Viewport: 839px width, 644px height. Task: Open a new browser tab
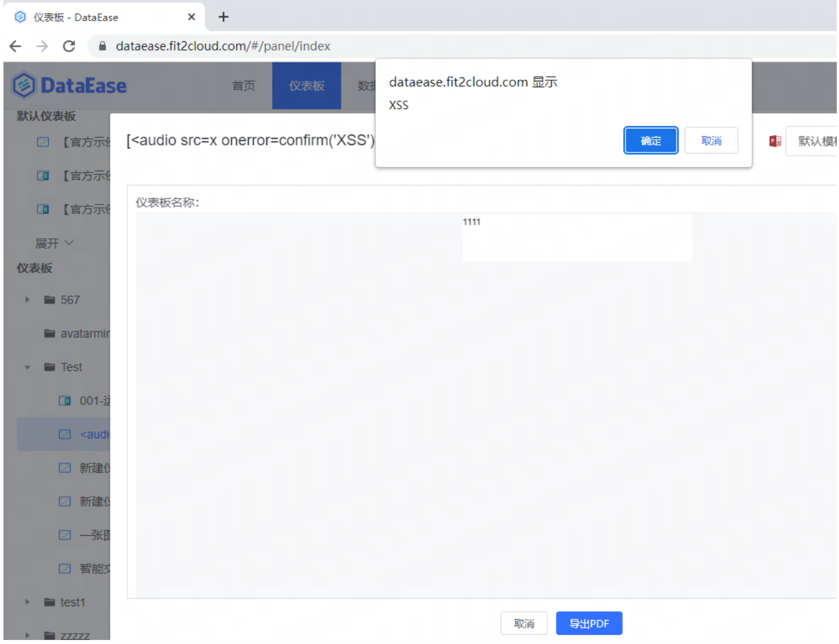(x=224, y=17)
